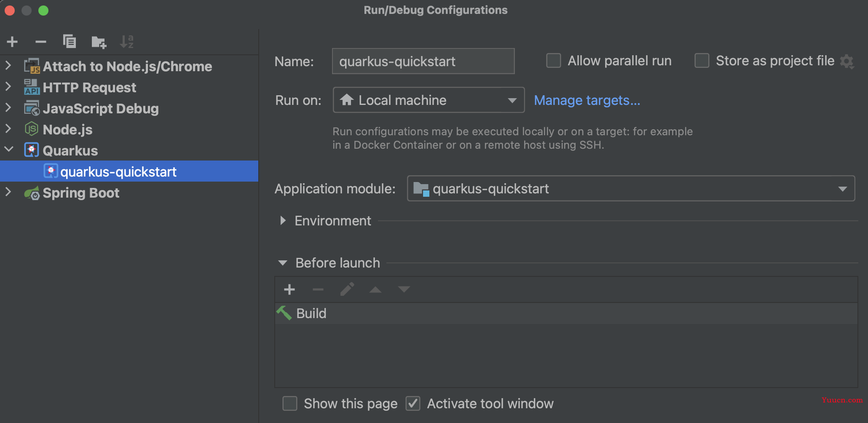Create a new configuration folder
This screenshot has width=868, height=423.
coord(99,42)
